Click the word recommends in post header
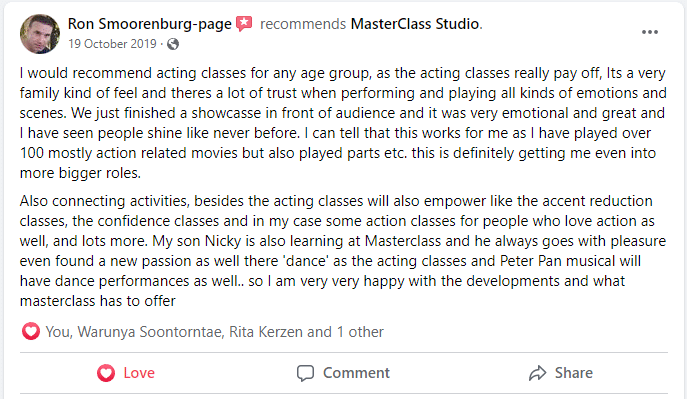The height and width of the screenshot is (399, 687). [x=303, y=24]
